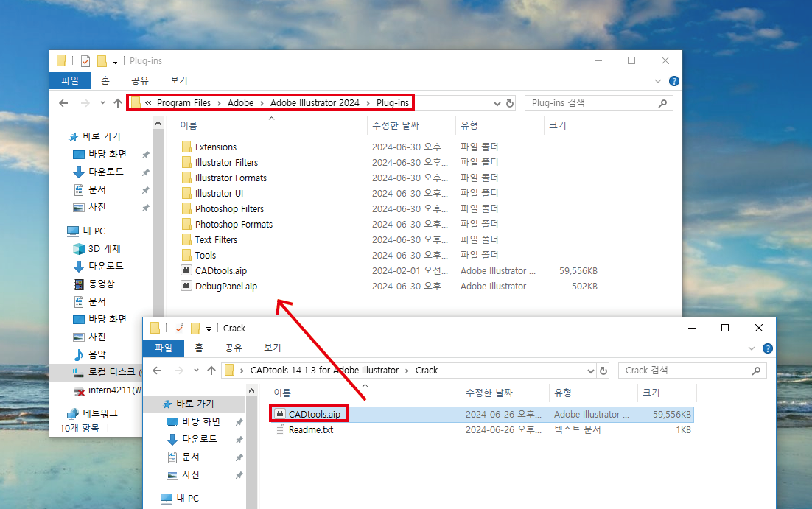Image resolution: width=812 pixels, height=509 pixels.
Task: Open quick access toolbar dropdown in Plug-ins window
Action: [115, 62]
